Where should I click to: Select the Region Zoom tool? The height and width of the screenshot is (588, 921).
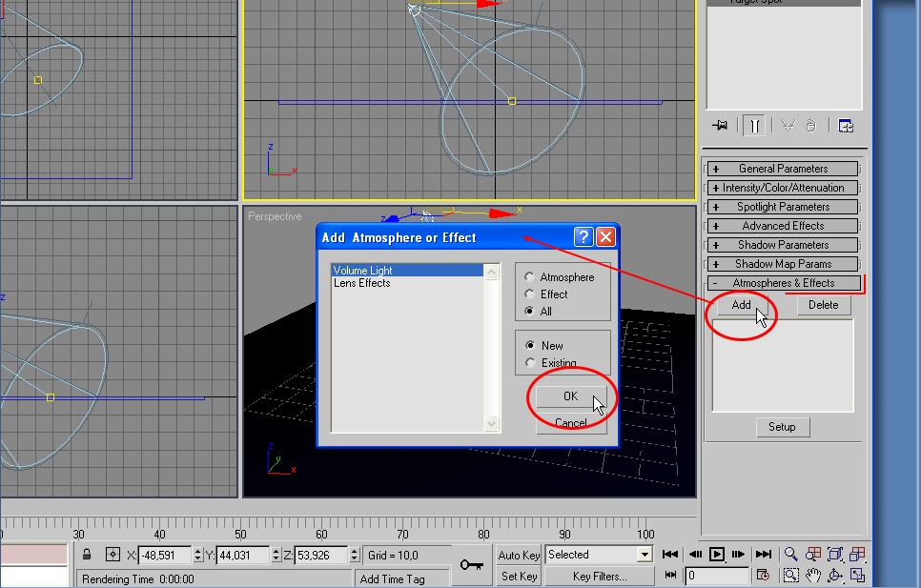[791, 575]
